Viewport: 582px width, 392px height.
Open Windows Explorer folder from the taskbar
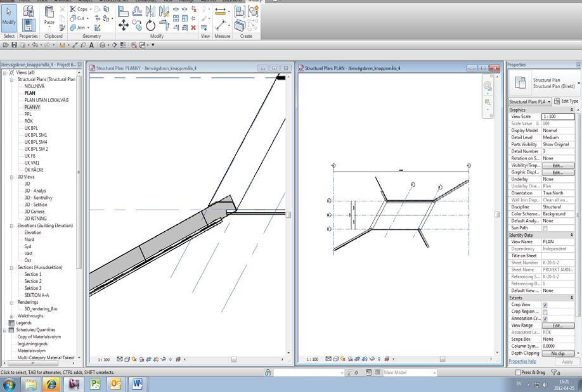tap(30, 384)
